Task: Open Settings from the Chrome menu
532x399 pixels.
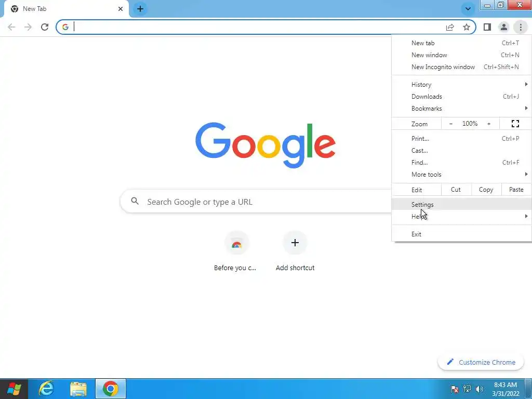Action: (461, 205)
